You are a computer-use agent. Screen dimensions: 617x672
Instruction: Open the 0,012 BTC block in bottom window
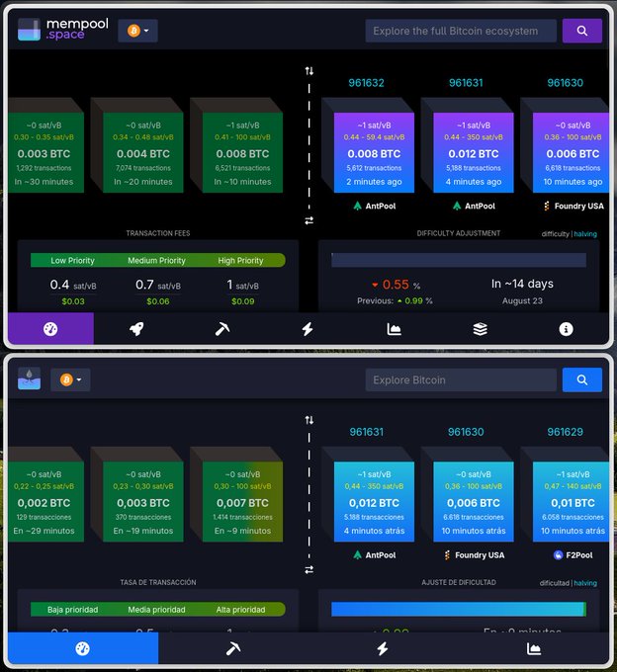pyautogui.click(x=374, y=502)
